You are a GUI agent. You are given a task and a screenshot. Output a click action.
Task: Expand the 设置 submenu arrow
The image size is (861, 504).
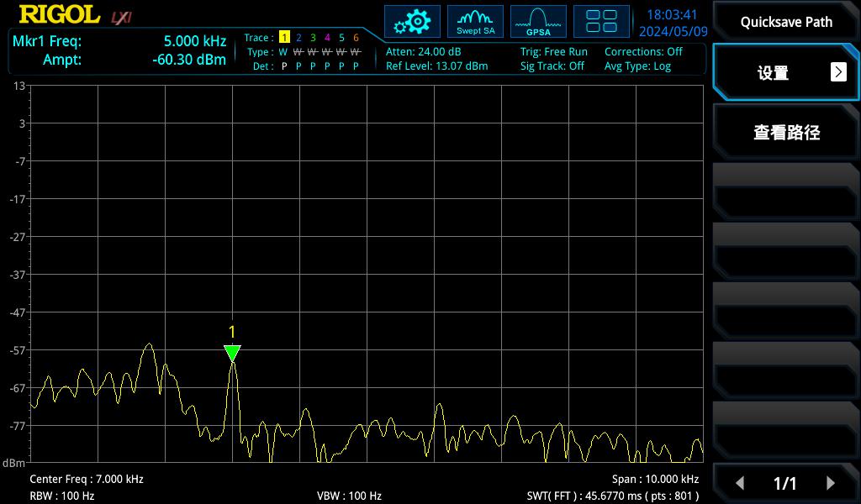tap(838, 72)
